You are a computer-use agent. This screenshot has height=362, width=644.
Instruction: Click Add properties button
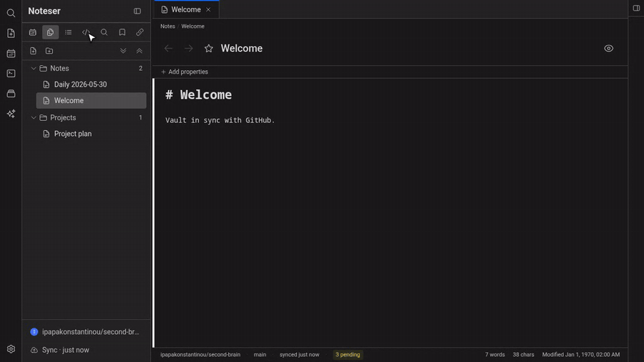185,72
